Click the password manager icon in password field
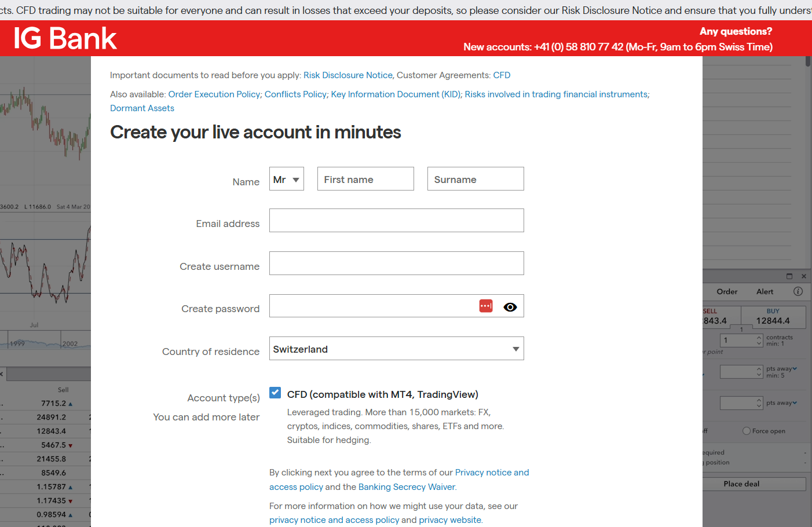812x527 pixels. [x=486, y=306]
